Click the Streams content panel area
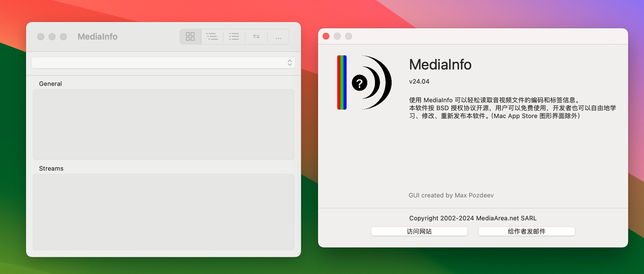Viewport: 644px width, 274px height. point(164,212)
